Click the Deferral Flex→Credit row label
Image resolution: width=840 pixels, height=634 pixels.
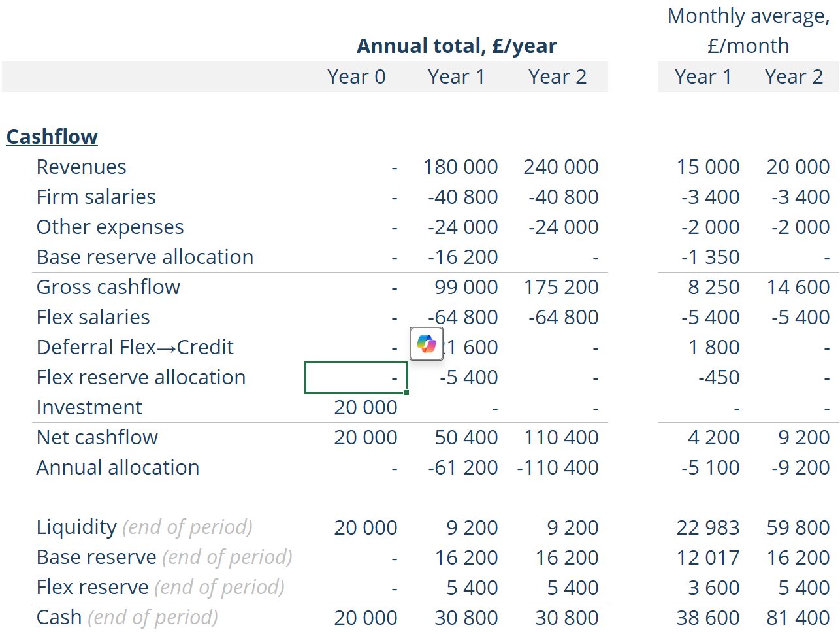pos(135,347)
